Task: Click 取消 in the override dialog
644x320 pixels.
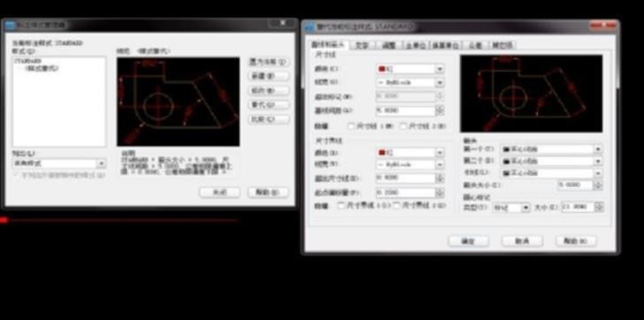Action: click(522, 240)
